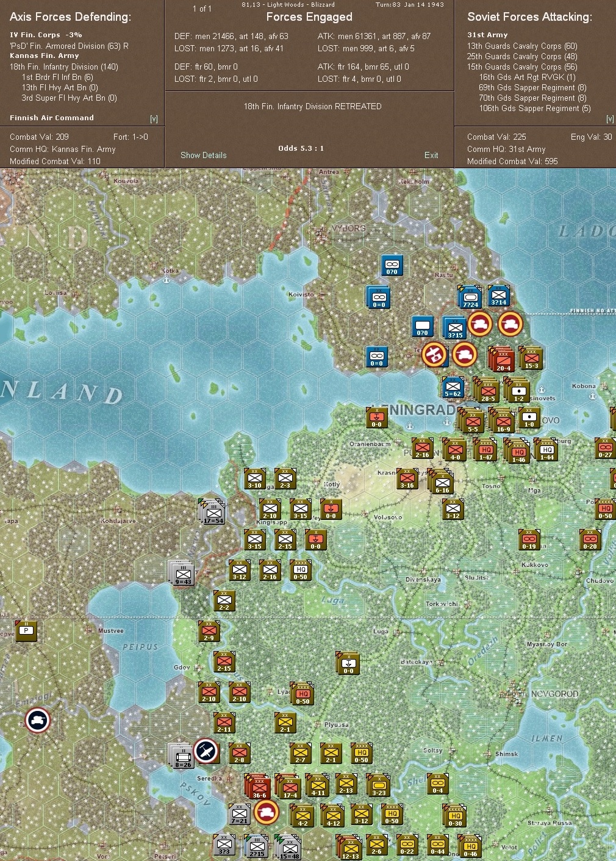Select German stack 17=54
The height and width of the screenshot is (861, 616).
[213, 512]
